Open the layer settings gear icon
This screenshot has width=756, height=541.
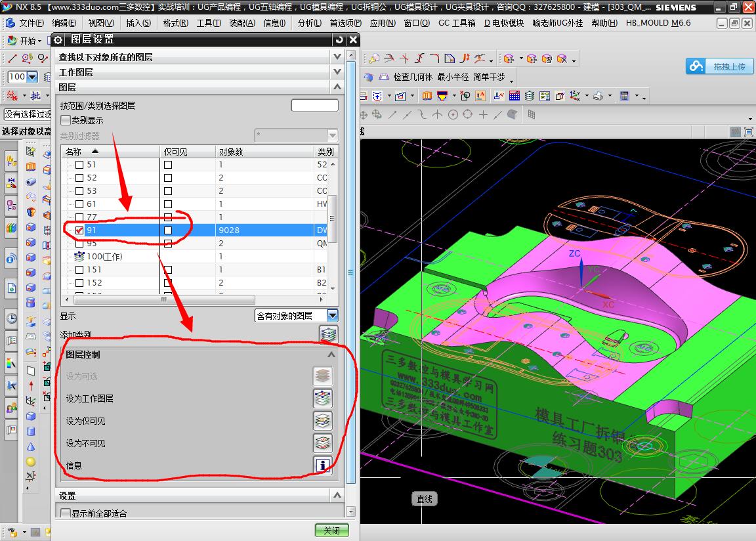pos(58,40)
